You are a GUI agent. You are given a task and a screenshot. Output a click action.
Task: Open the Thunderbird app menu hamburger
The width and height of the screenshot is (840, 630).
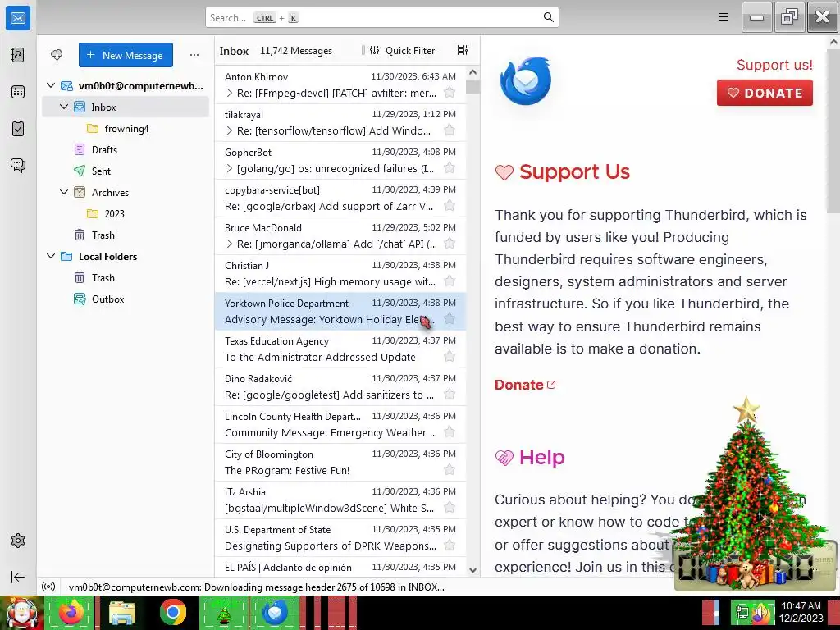pos(724,17)
